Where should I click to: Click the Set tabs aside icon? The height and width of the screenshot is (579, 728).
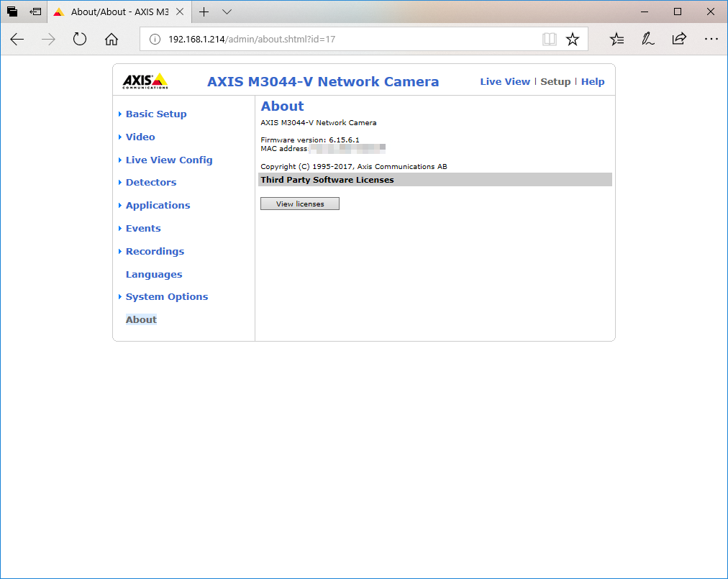pyautogui.click(x=35, y=12)
